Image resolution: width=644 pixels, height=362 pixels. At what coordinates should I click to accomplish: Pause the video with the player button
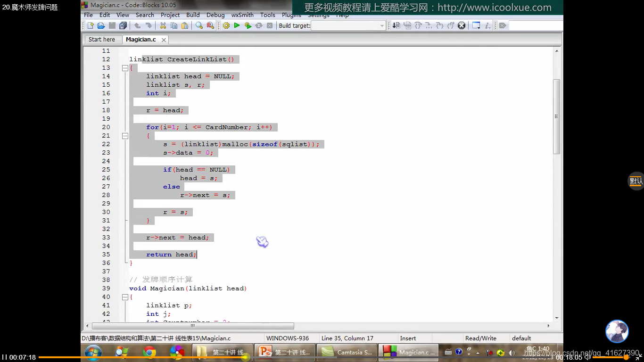pyautogui.click(x=4, y=357)
